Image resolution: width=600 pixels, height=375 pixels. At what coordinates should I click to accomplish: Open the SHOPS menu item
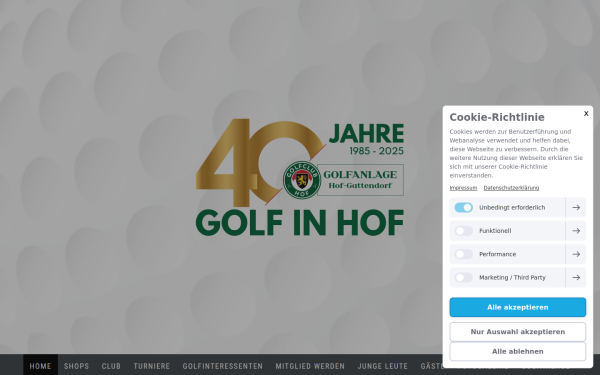76,366
